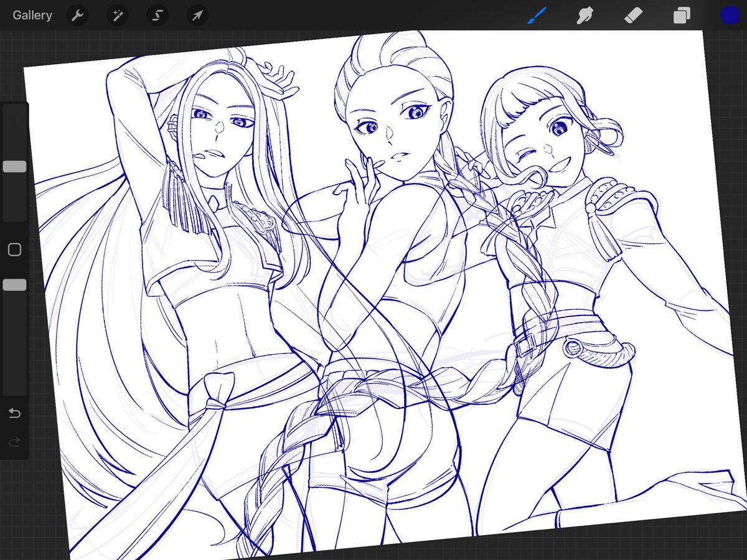747x560 pixels.
Task: Select the Selection S-shaped tool
Action: [x=157, y=16]
